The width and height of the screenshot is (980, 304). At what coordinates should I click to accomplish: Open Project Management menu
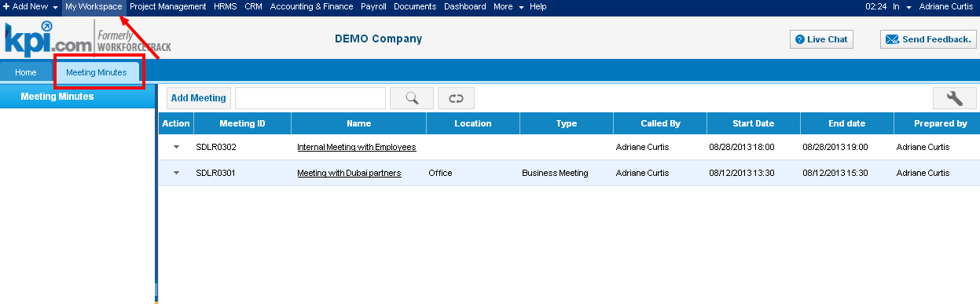click(167, 6)
